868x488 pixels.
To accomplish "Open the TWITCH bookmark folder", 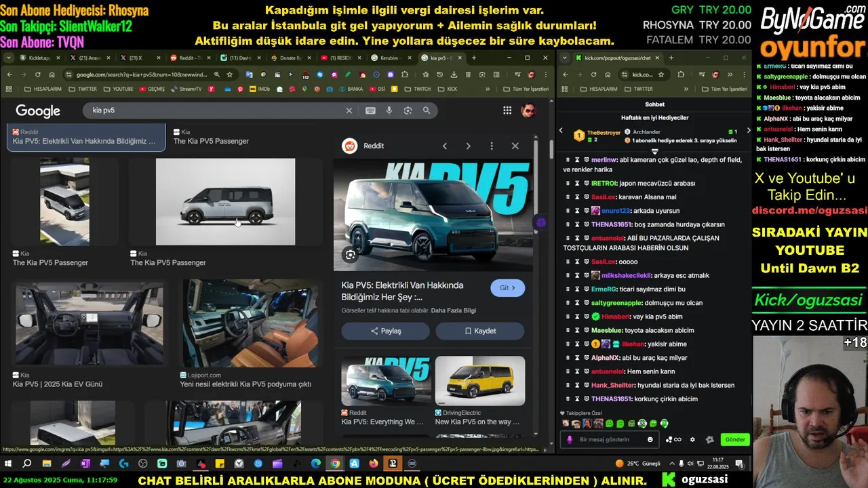I will pyautogui.click(x=417, y=89).
